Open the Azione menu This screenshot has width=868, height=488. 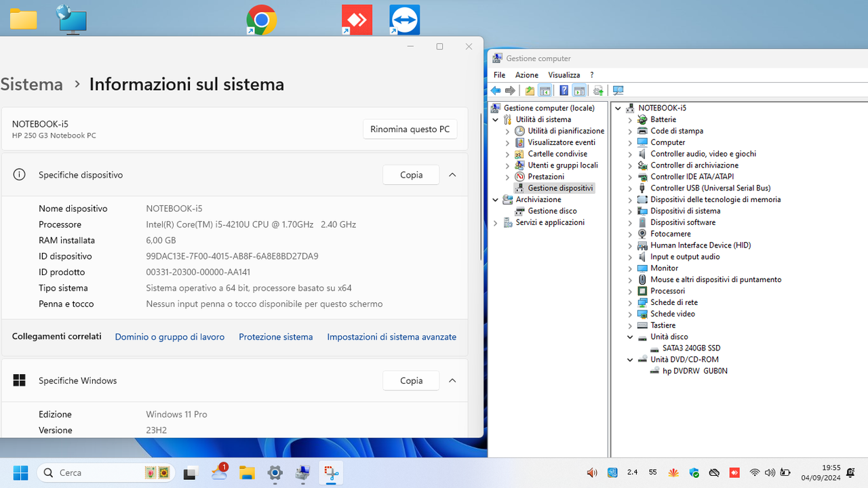tap(526, 75)
